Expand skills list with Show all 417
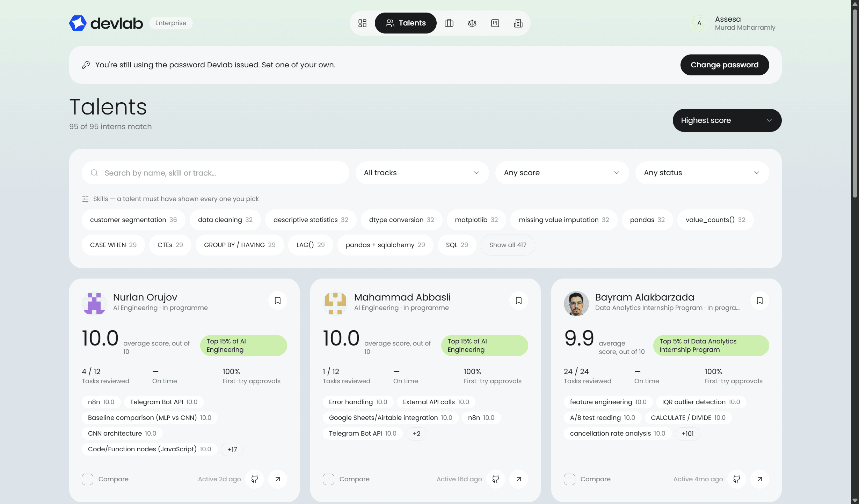The width and height of the screenshot is (859, 504). [508, 245]
